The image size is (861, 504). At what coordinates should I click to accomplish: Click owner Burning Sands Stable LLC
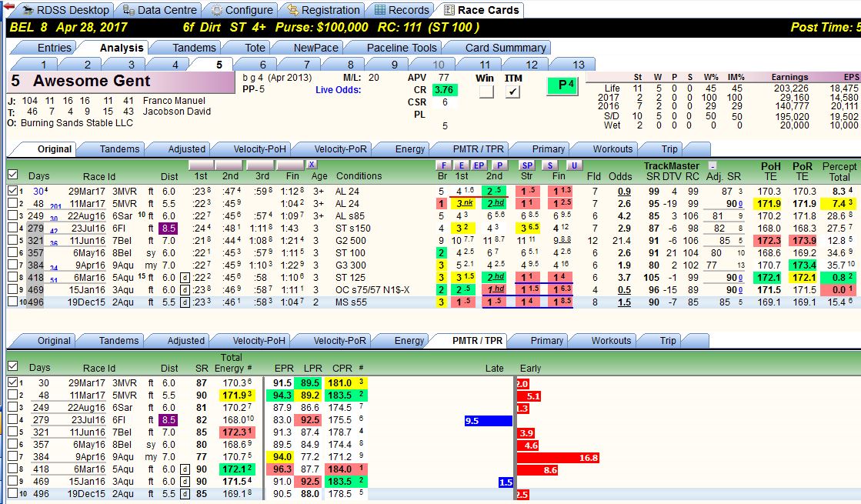click(x=77, y=123)
